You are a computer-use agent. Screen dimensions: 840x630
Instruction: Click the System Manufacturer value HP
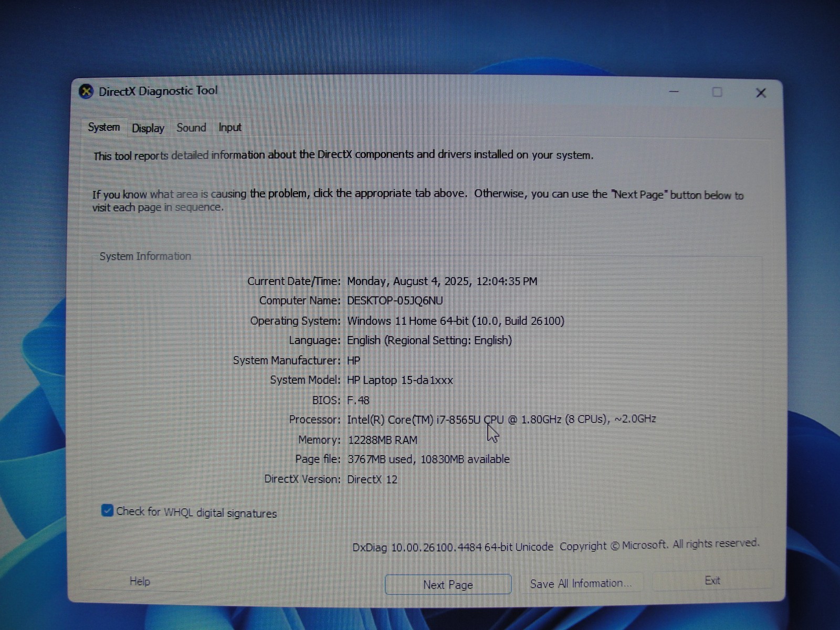point(353,361)
